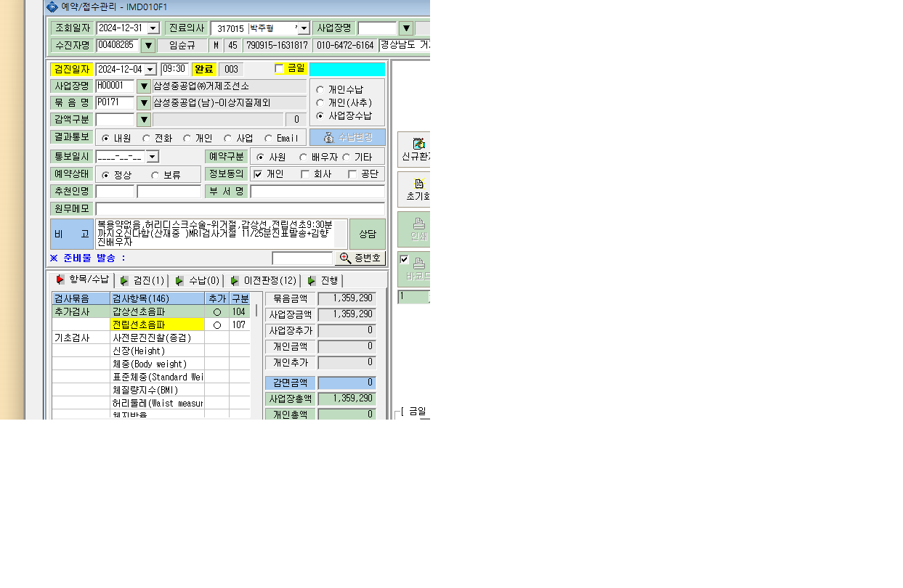Click the 신규환자 new patient icon
The image size is (903, 588).
pos(418,144)
